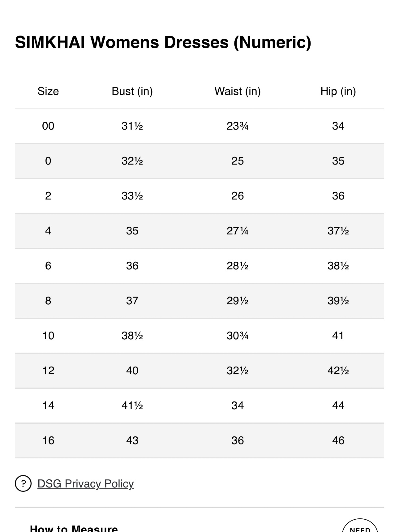Click the size 6 row label
The height and width of the screenshot is (532, 399).
pos(48,266)
